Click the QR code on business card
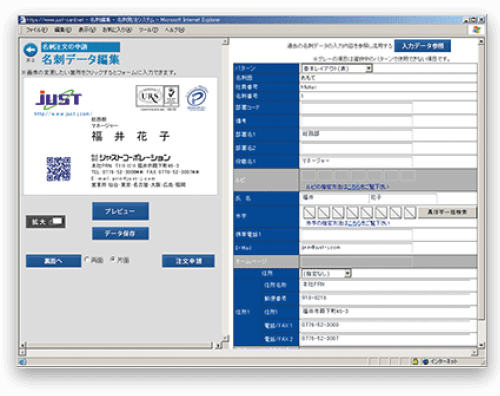The image size is (500, 396). (x=58, y=169)
